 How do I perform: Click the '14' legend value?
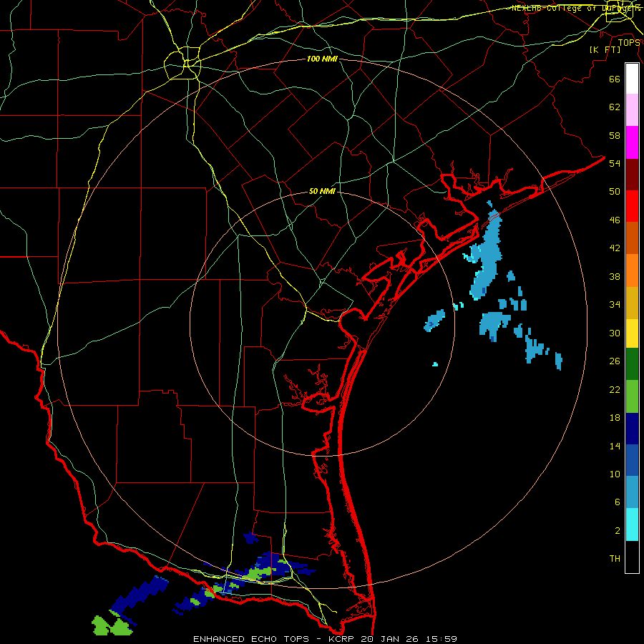[615, 446]
